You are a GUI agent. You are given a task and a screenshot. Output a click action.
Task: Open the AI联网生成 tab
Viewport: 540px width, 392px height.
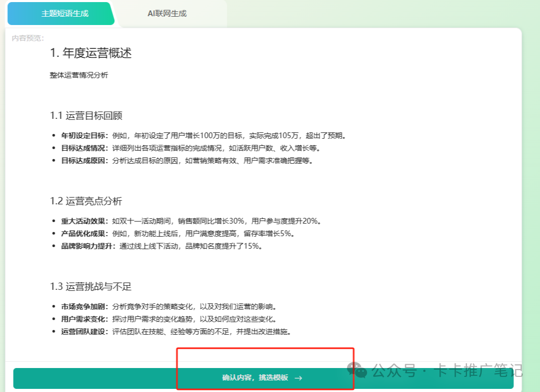[x=167, y=14]
